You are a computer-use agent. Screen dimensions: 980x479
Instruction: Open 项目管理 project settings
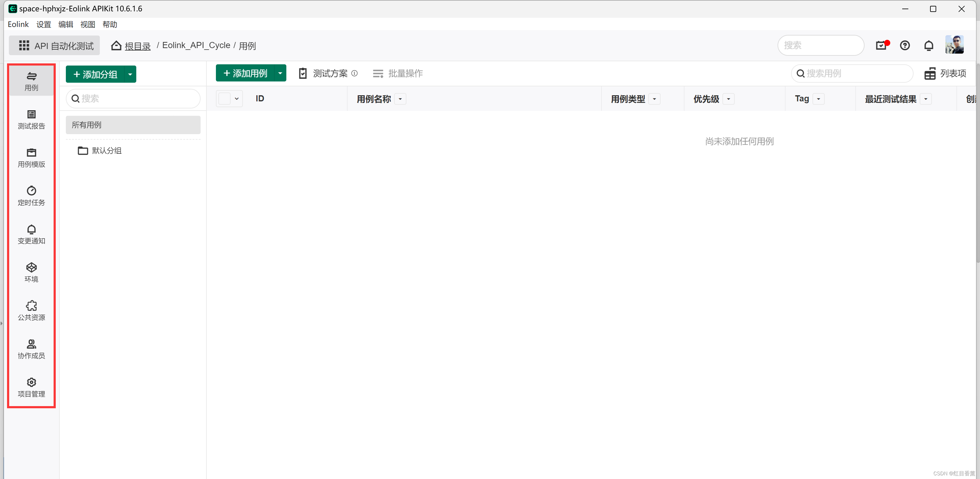[31, 387]
